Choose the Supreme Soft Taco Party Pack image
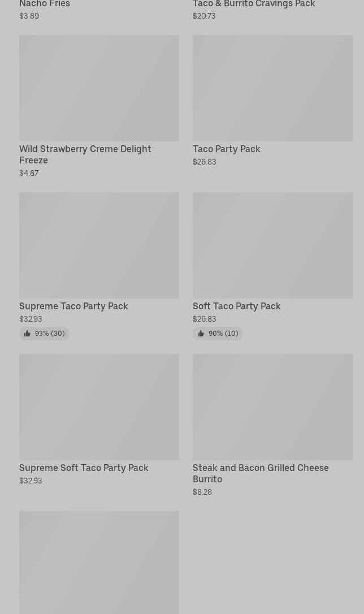364x614 pixels. (99, 407)
